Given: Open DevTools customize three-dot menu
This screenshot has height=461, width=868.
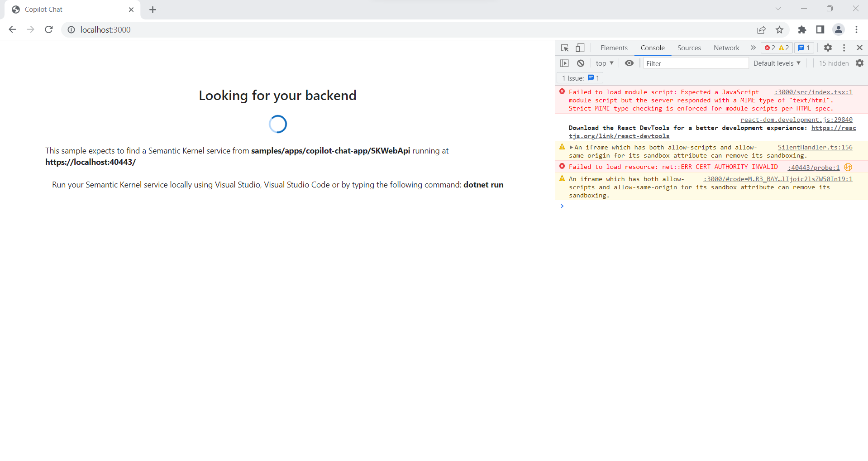Looking at the screenshot, I should coord(844,48).
